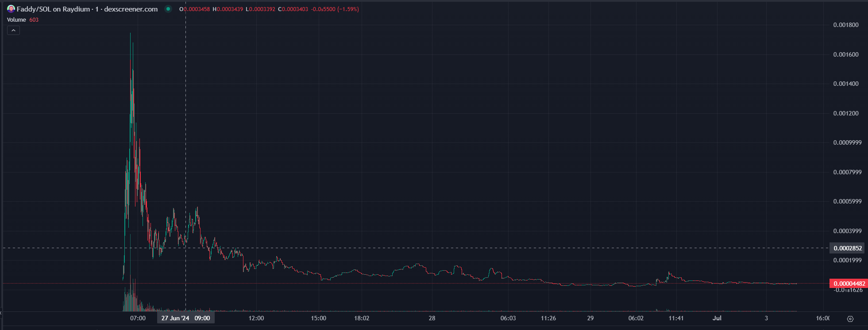This screenshot has height=330, width=868.
Task: Click price axis label 0.0009999
Action: click(847, 142)
